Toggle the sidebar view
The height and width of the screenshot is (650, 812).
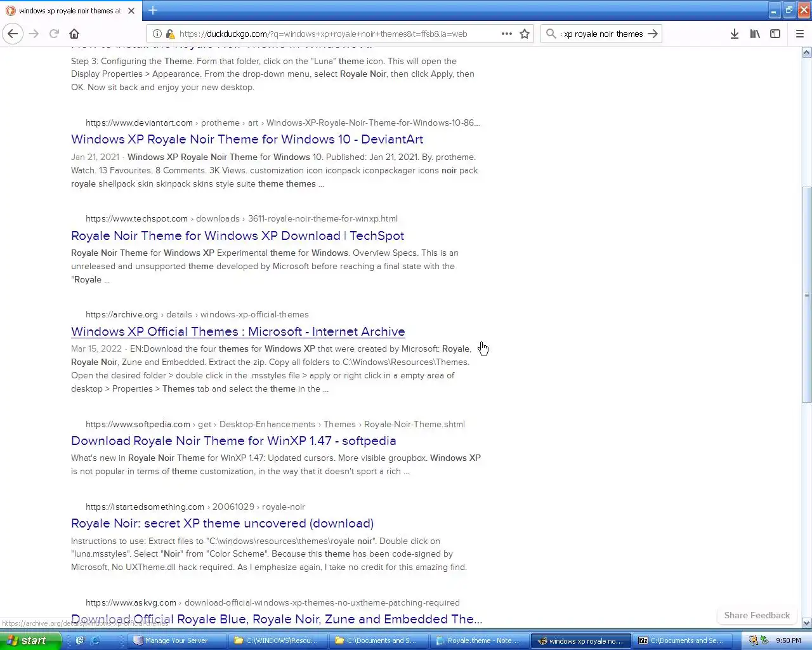point(775,34)
